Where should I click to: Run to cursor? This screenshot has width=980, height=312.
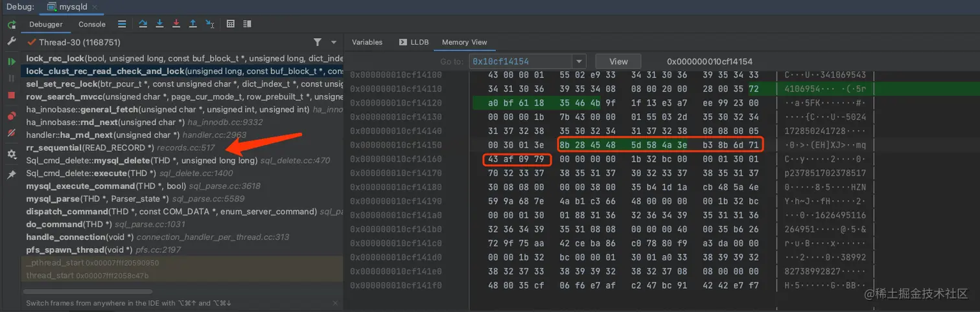[x=209, y=24]
